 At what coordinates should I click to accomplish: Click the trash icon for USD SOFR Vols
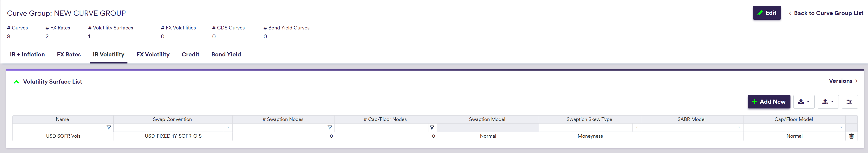click(851, 136)
